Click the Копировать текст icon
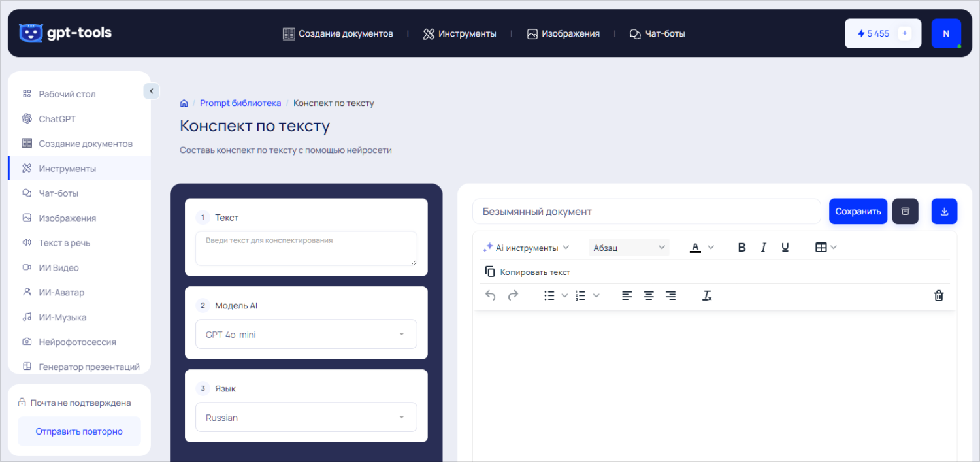This screenshot has height=462, width=980. point(490,271)
